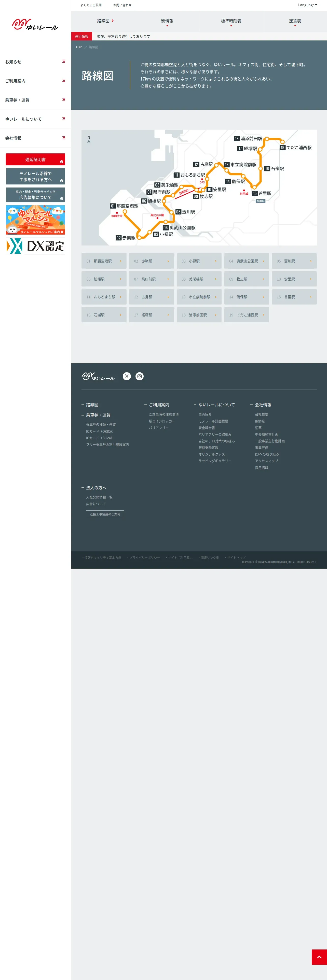Click the お問い合わせ header link
This screenshot has height=980, width=327.
pos(122,5)
